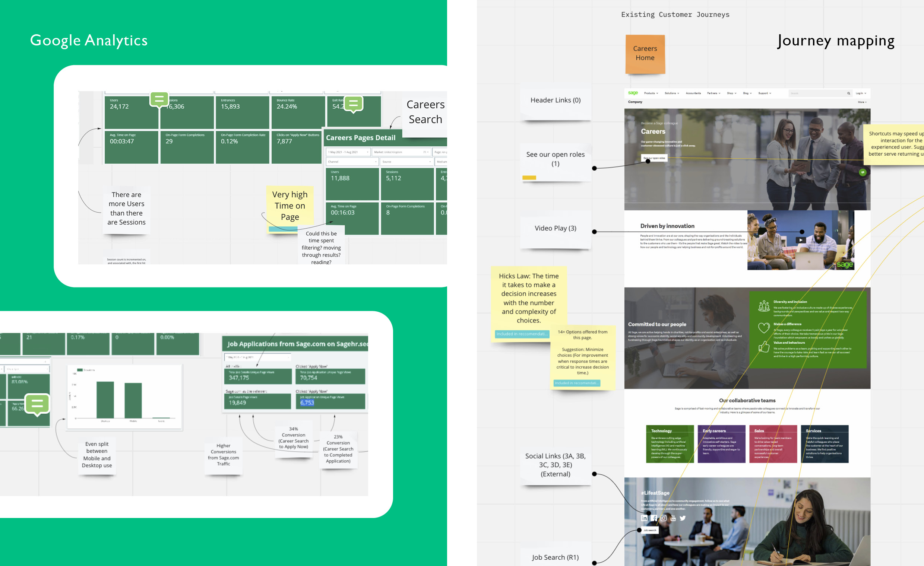Viewport: 924px width, 566px height.
Task: Expand the Solutions menu dropdown
Action: pyautogui.click(x=672, y=93)
